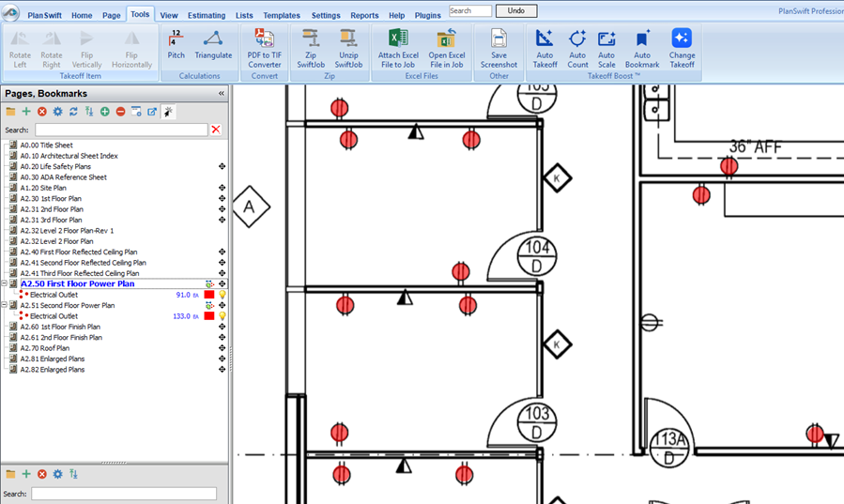Select A2.82 Enlarged Plans page
Screen dimensions: 844x504
coord(53,370)
